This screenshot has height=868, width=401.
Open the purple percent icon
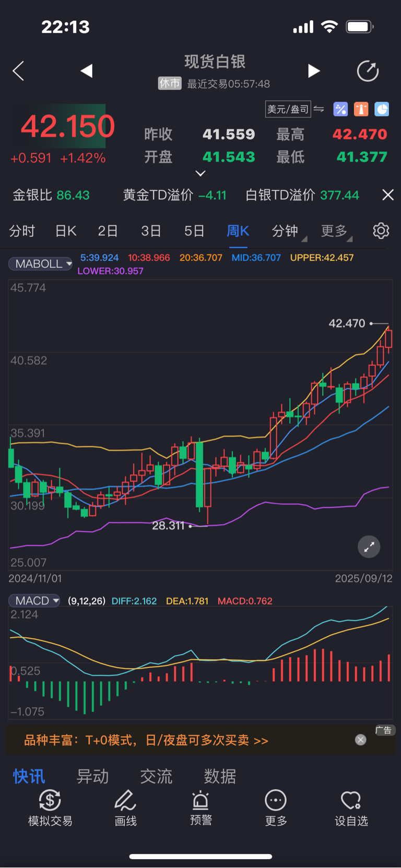(340, 109)
